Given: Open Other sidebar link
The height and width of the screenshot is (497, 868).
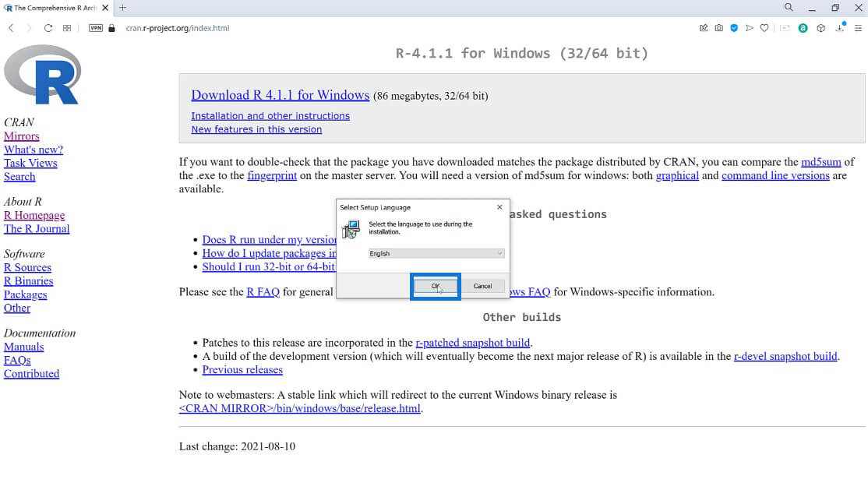Looking at the screenshot, I should [x=17, y=308].
